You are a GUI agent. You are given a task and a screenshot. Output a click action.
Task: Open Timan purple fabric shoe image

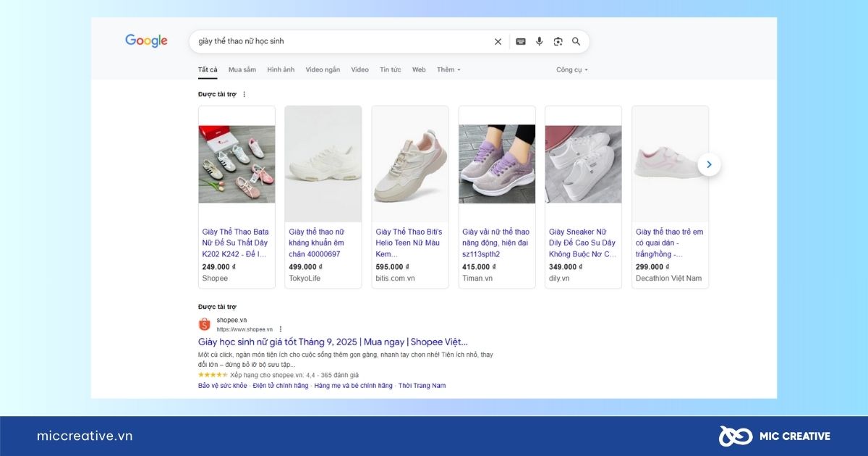coord(497,164)
